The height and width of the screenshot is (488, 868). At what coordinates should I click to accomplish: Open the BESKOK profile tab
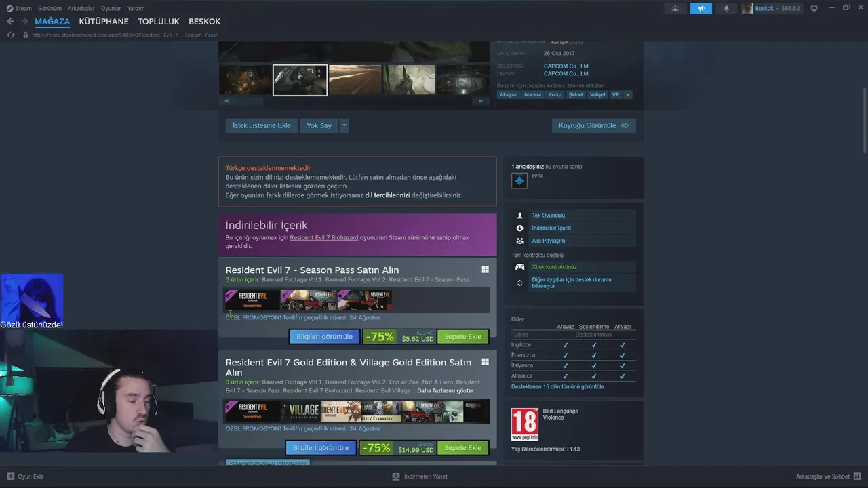tap(204, 22)
